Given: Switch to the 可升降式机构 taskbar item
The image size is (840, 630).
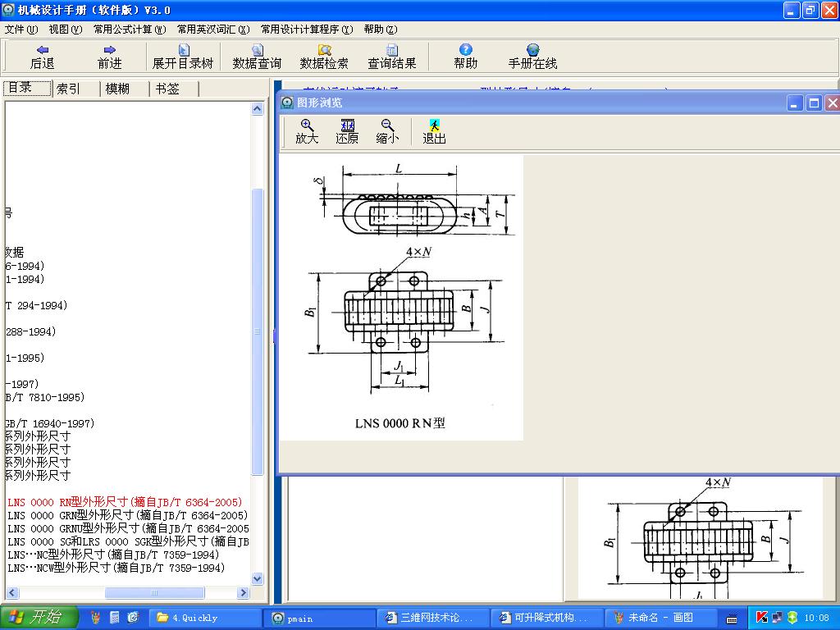Looking at the screenshot, I should tap(548, 618).
